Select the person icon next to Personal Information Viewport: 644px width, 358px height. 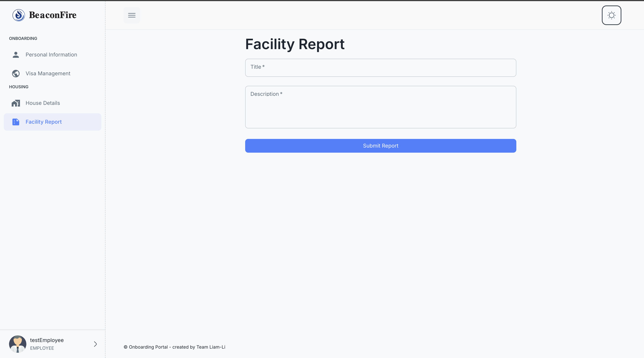click(16, 55)
